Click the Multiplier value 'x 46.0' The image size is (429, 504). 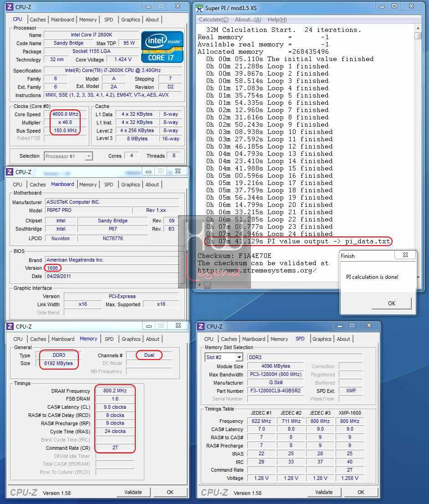pyautogui.click(x=65, y=123)
